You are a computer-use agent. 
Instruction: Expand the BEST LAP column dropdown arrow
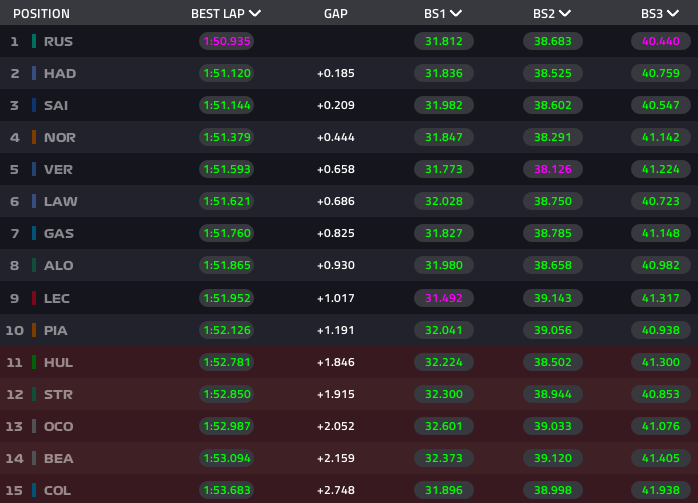[255, 14]
